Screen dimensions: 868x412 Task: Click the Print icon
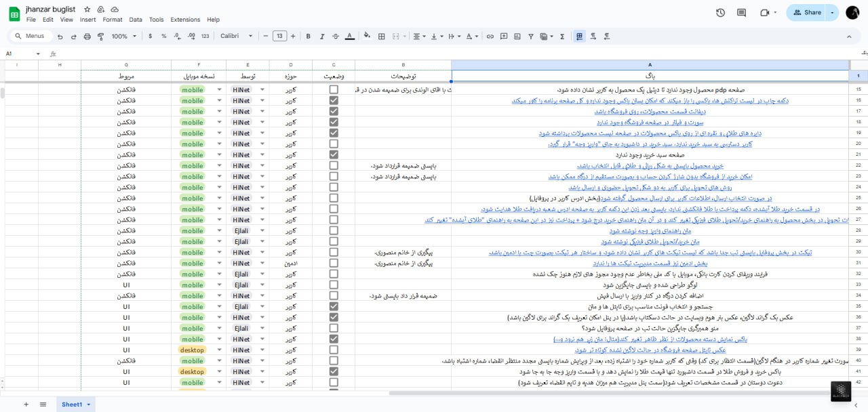[87, 37]
